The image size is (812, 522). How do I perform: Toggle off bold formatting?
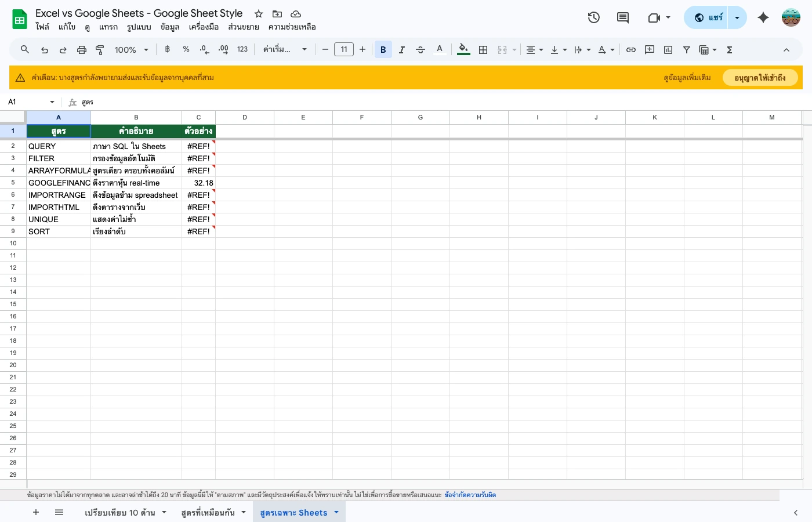point(383,50)
